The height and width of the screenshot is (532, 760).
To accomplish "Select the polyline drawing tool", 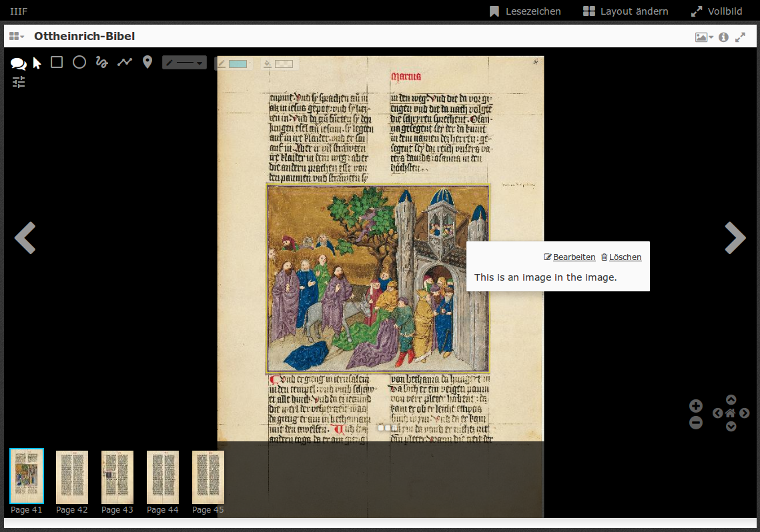I will 125,62.
